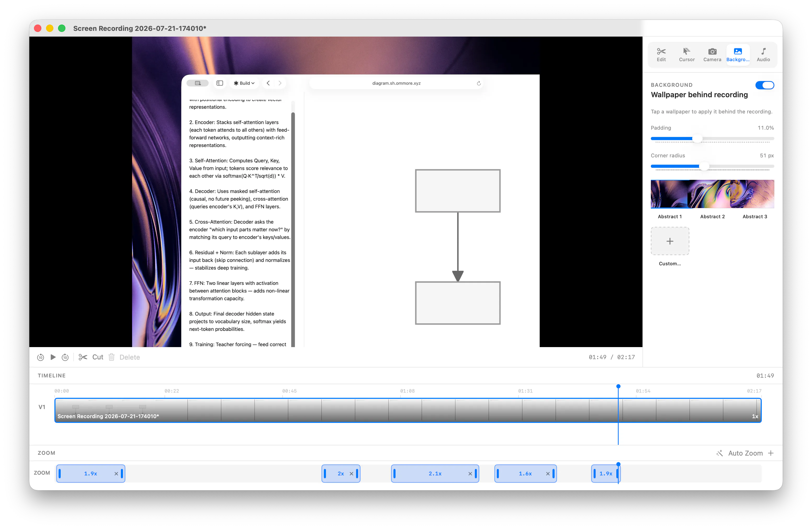Click the sidebar toggle icon in preview
The width and height of the screenshot is (812, 529).
pyautogui.click(x=220, y=83)
